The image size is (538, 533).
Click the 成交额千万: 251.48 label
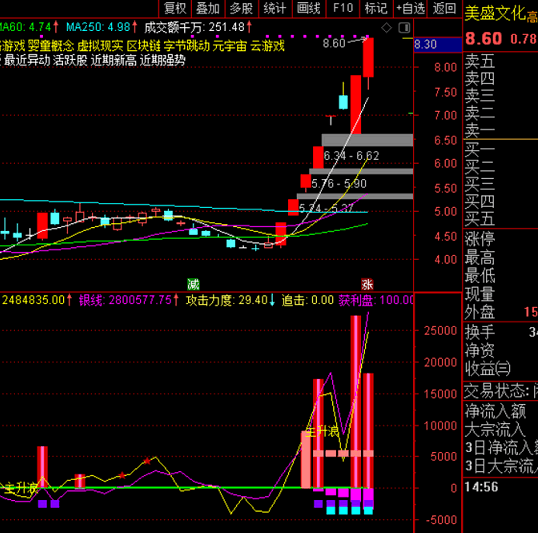[x=198, y=27]
